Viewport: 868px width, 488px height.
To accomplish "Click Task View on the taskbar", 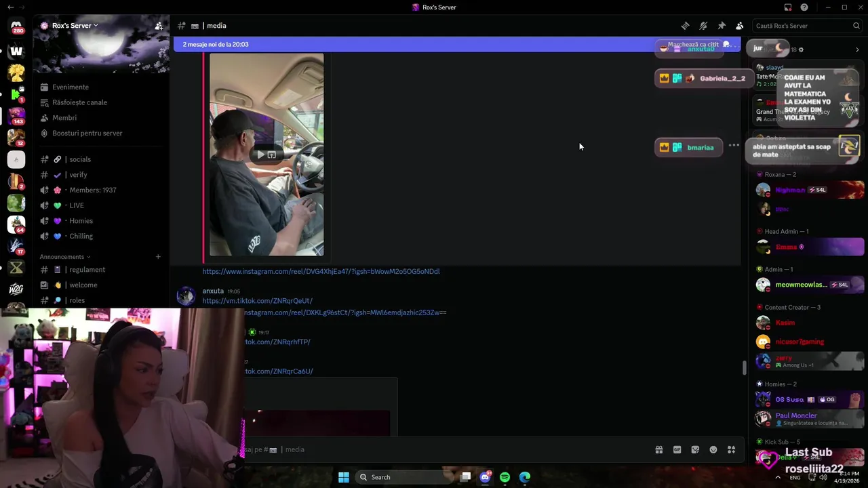I will [x=466, y=477].
